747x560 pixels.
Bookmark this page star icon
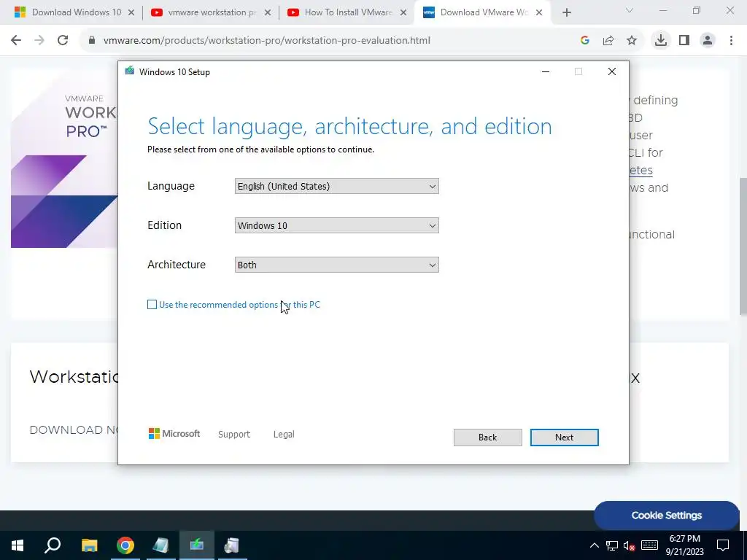coord(632,41)
